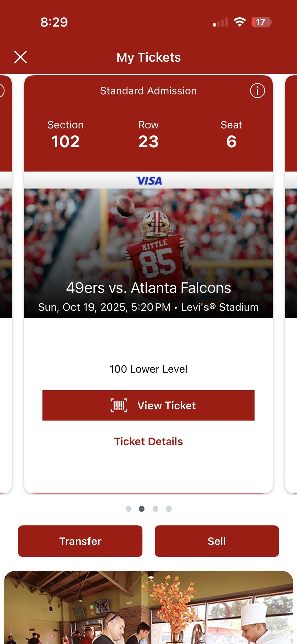Tap the clock showing 8:29
Image resolution: width=297 pixels, height=644 pixels.
click(54, 22)
